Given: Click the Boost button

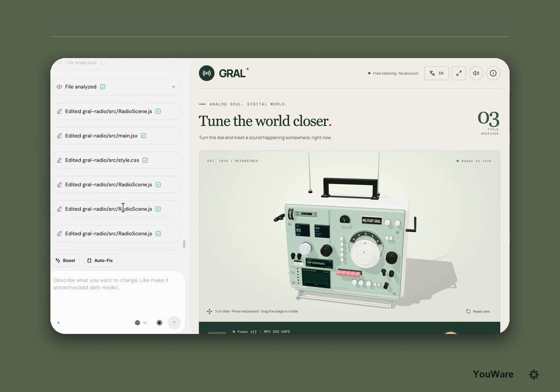Looking at the screenshot, I should (x=65, y=261).
